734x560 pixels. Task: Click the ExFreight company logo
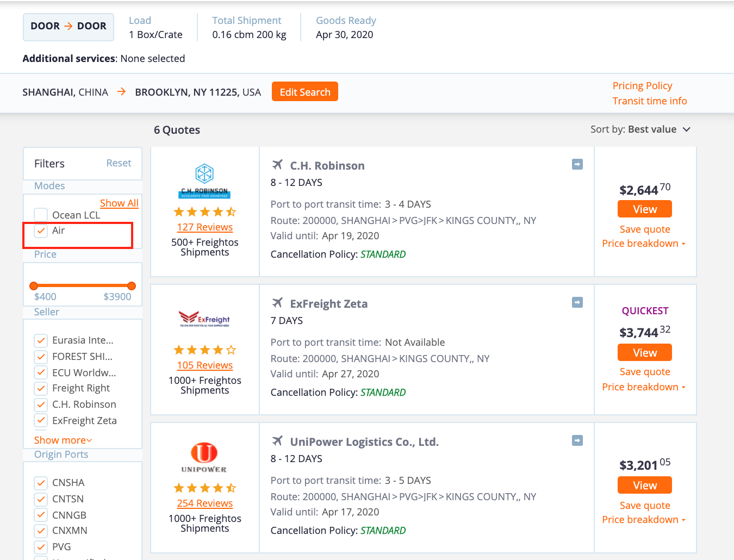[x=204, y=319]
